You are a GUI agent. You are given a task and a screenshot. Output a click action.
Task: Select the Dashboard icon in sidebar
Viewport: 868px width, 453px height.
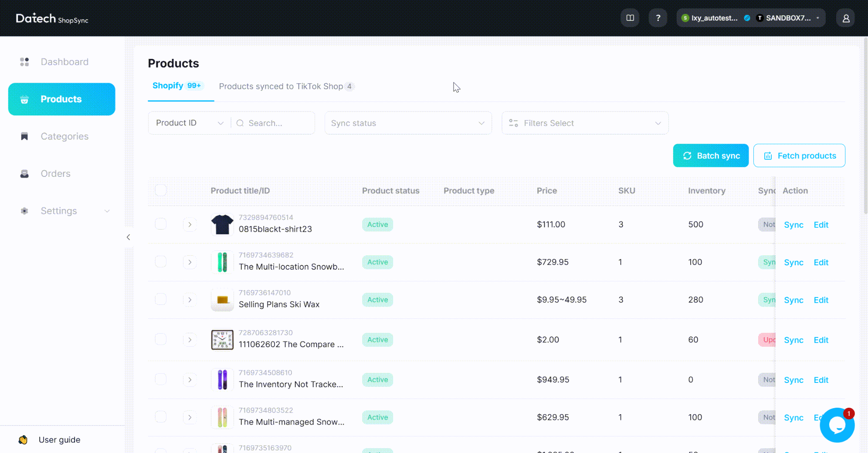coord(24,61)
